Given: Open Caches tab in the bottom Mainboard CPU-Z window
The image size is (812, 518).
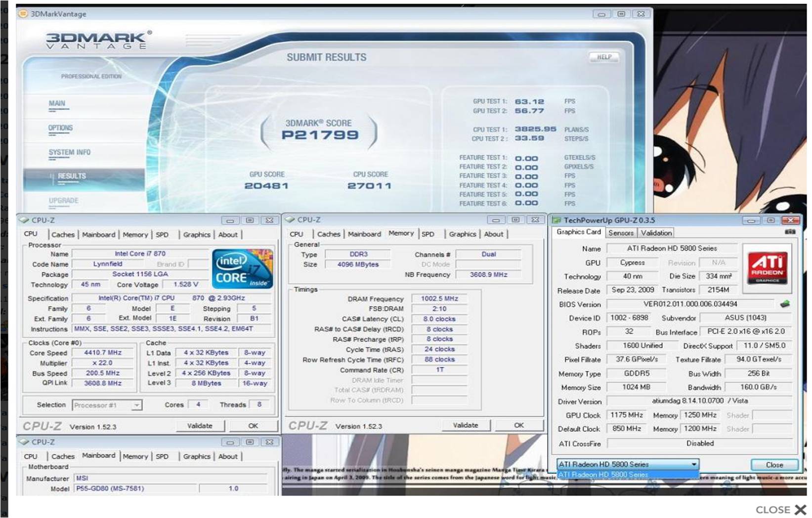Looking at the screenshot, I should click(x=63, y=457).
